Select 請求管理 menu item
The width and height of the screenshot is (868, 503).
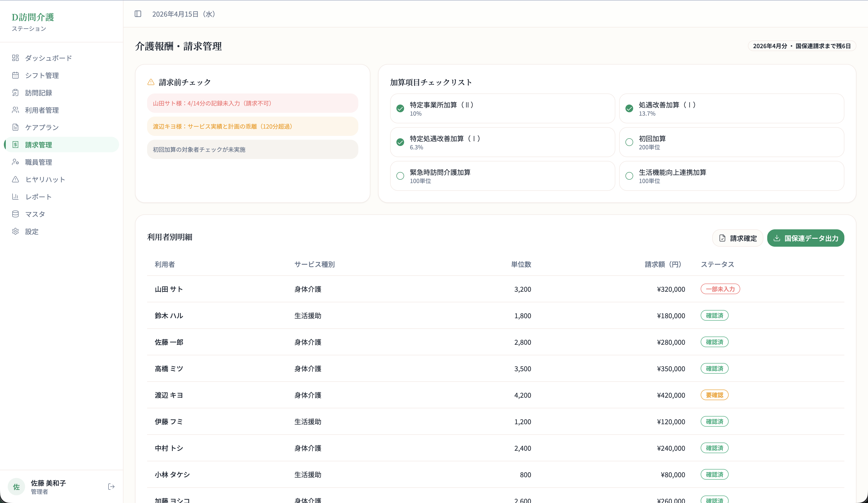62,145
